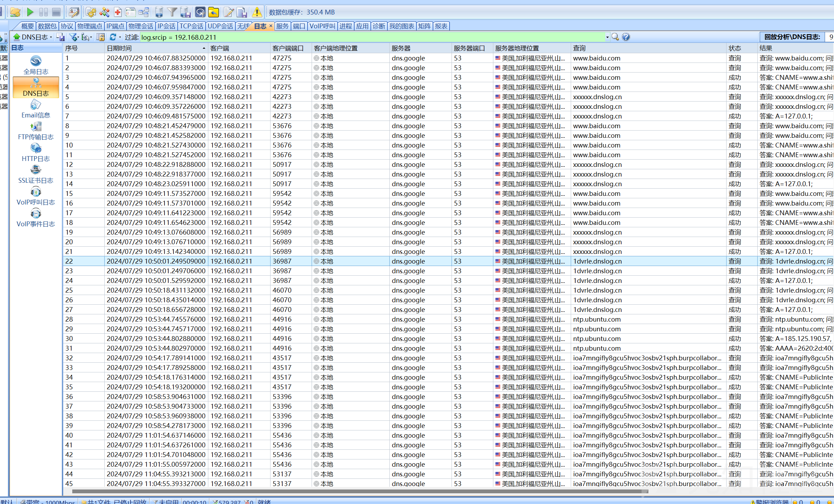
Task: Click the packet buffer bucket icon
Action: [159, 12]
